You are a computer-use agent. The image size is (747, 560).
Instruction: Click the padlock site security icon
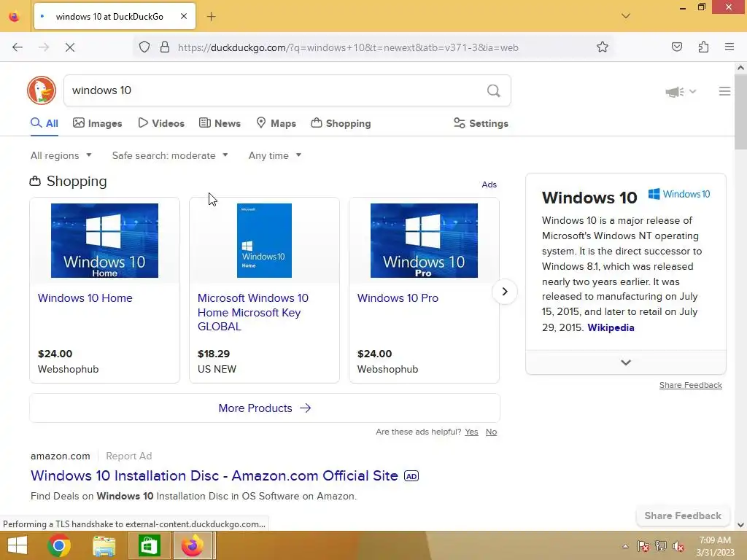point(165,47)
